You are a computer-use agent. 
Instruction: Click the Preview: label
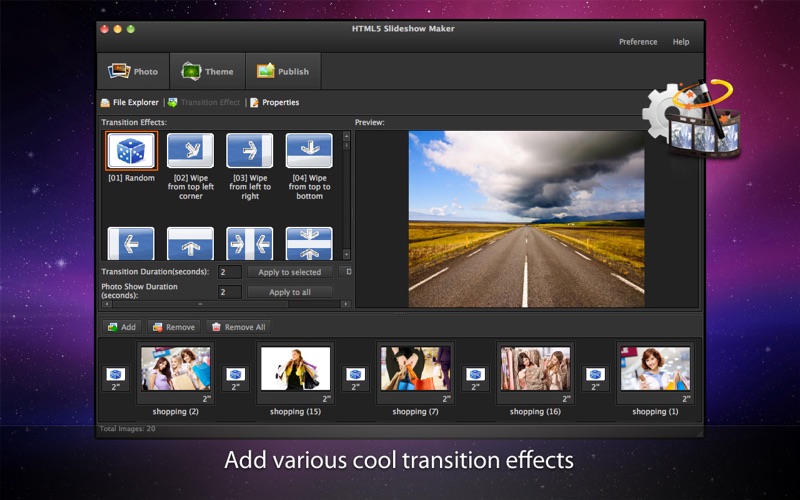tap(369, 122)
